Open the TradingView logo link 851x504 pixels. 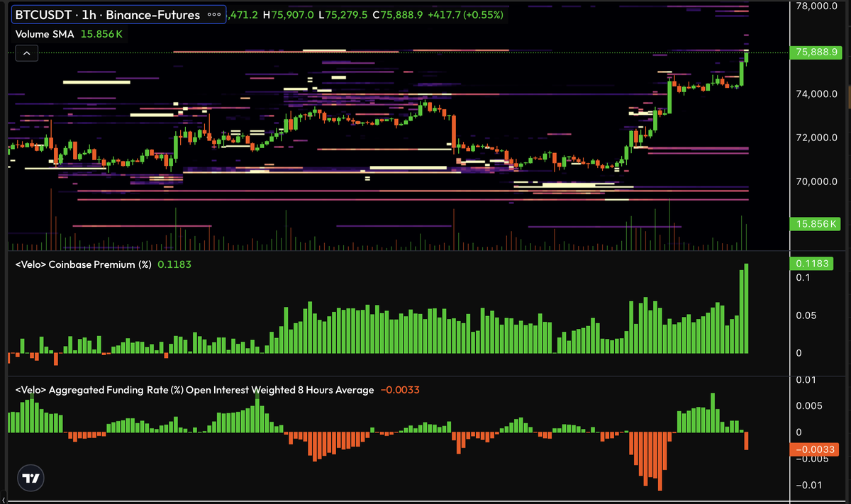point(30,478)
